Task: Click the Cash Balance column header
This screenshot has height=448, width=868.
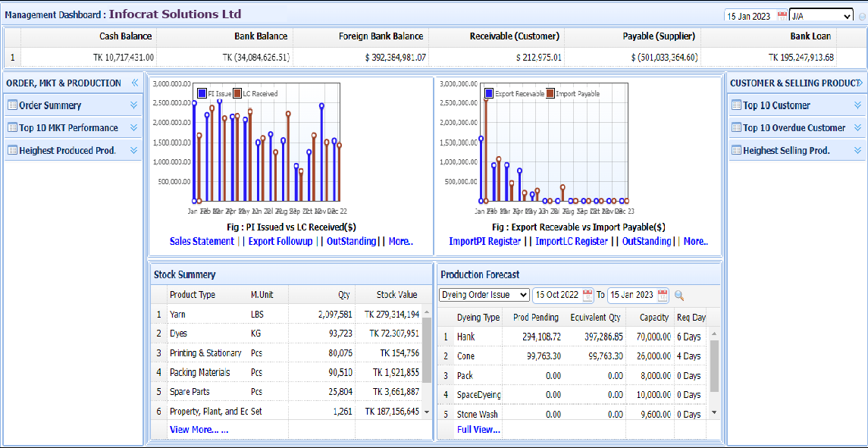Action: click(89, 36)
